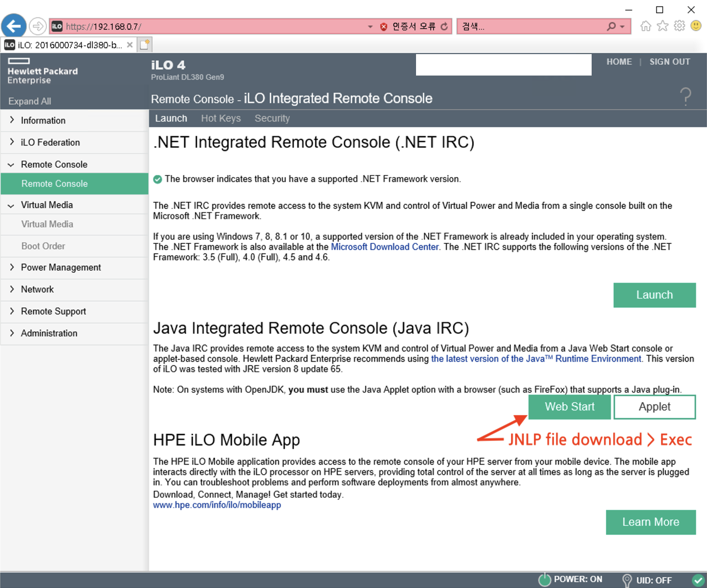Click the browser forward arrow button

(37, 26)
